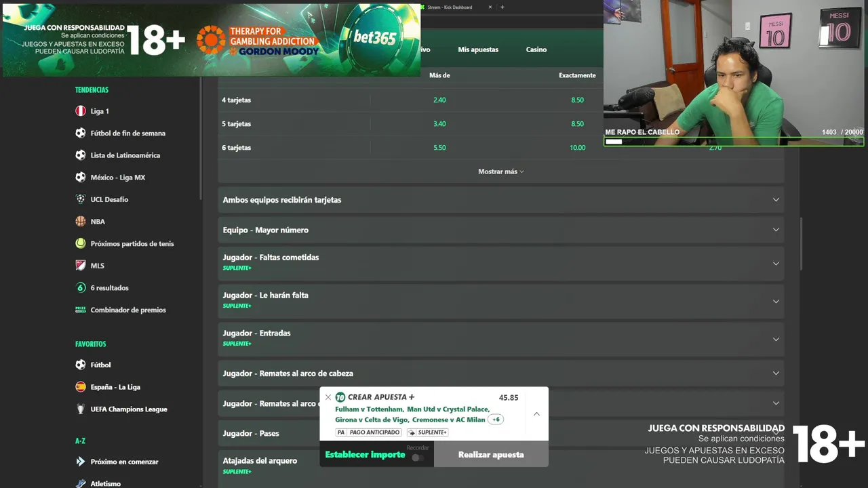This screenshot has width=868, height=488.
Task: Expand Atajadas del arquero market row
Action: tap(268, 466)
